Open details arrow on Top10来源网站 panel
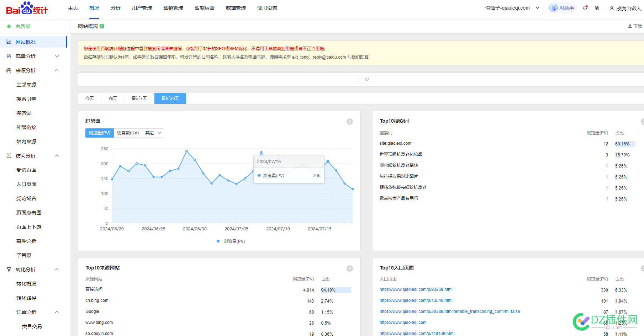This screenshot has height=336, width=644. pos(350,268)
